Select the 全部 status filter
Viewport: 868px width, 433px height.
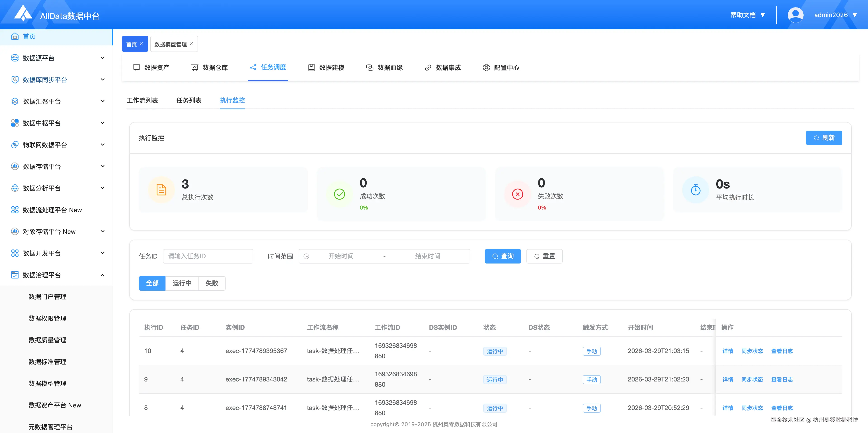point(152,283)
